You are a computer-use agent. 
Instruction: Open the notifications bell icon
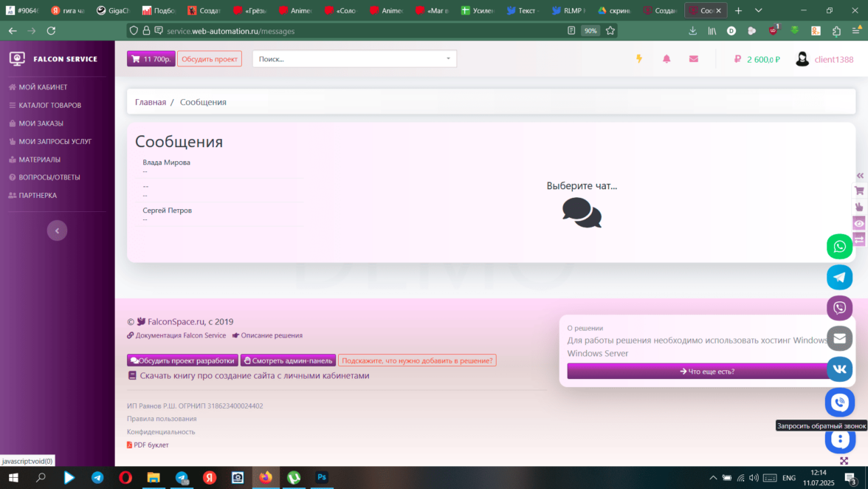pyautogui.click(x=666, y=58)
